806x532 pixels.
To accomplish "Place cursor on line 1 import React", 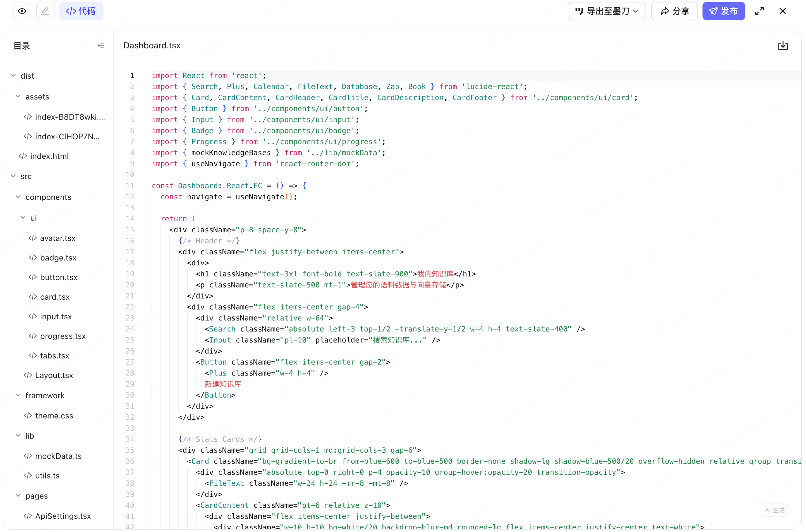I will [209, 76].
